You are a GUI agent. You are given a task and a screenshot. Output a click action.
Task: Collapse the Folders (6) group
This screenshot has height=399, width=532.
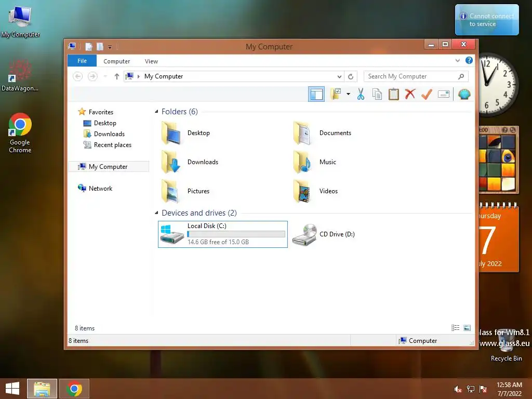coord(156,111)
